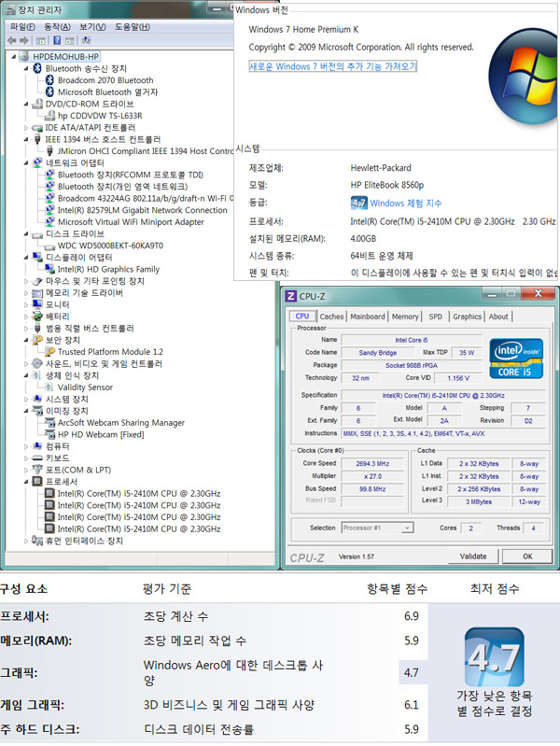560x746 pixels.
Task: Click the Forward arrow in Device Manager toolbar
Action: (x=23, y=40)
